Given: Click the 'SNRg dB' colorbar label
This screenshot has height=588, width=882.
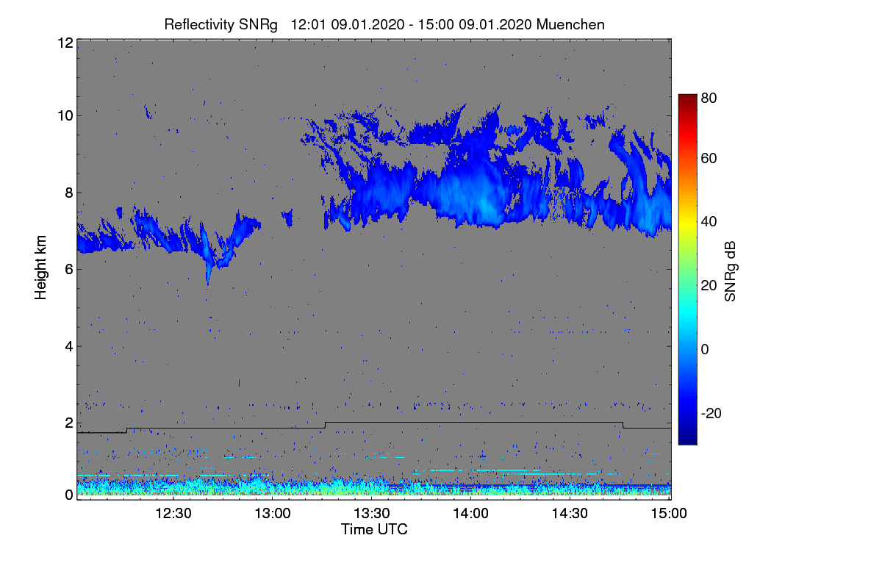Looking at the screenshot, I should point(729,272).
